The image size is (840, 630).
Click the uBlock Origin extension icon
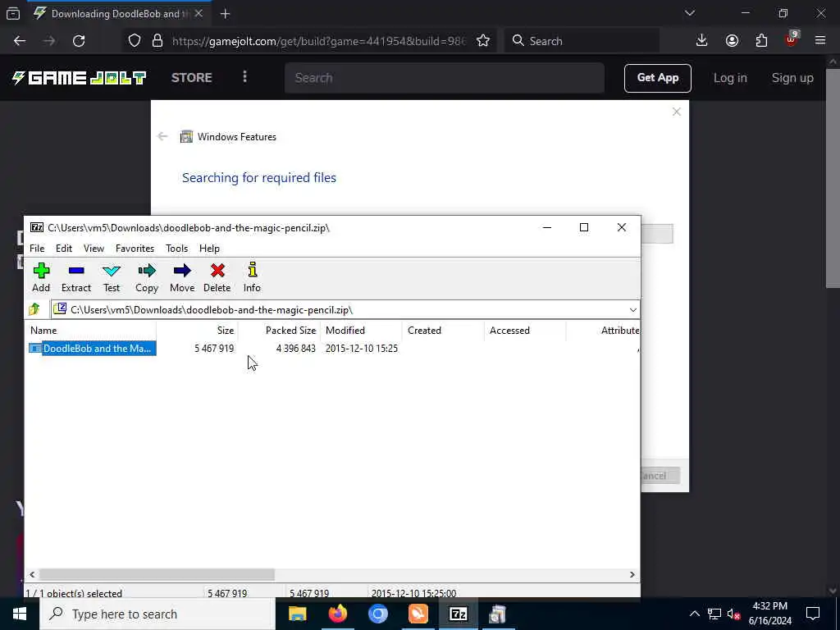tap(792, 39)
